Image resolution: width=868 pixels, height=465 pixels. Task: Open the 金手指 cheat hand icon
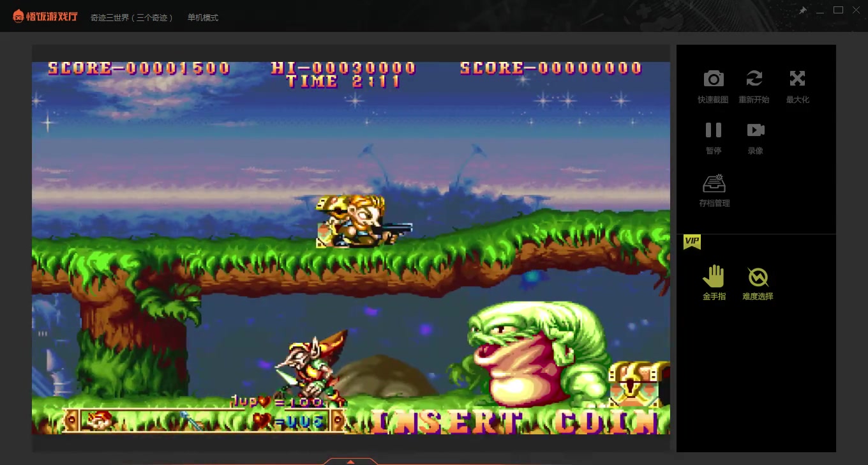pos(714,277)
